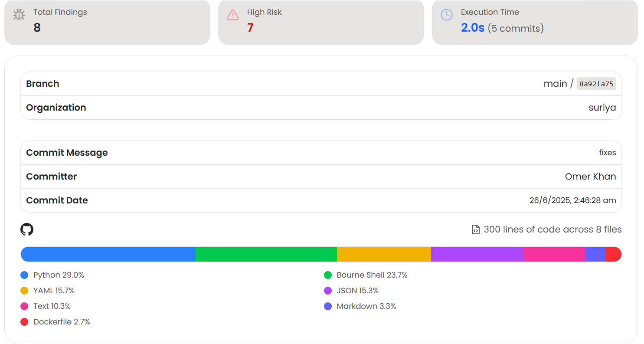Click the bug icon beside Total Findings
The width and height of the screenshot is (644, 344).
click(19, 15)
